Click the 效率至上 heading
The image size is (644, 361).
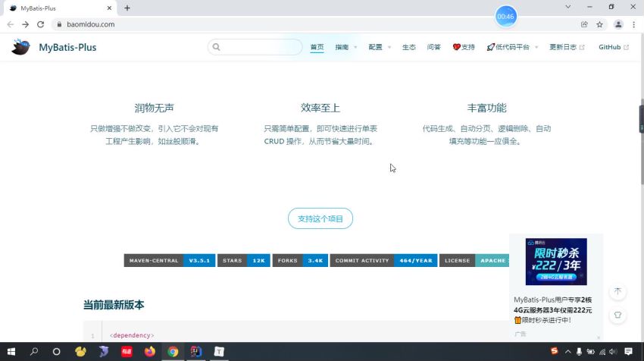[320, 108]
